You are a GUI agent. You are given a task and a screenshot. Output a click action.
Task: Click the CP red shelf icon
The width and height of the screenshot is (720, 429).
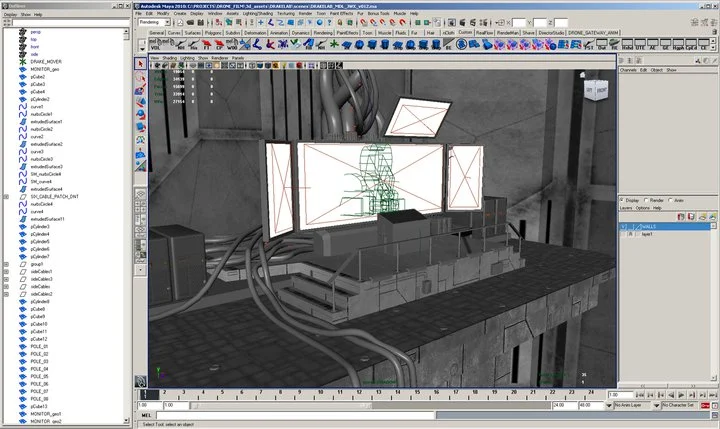pos(219,44)
